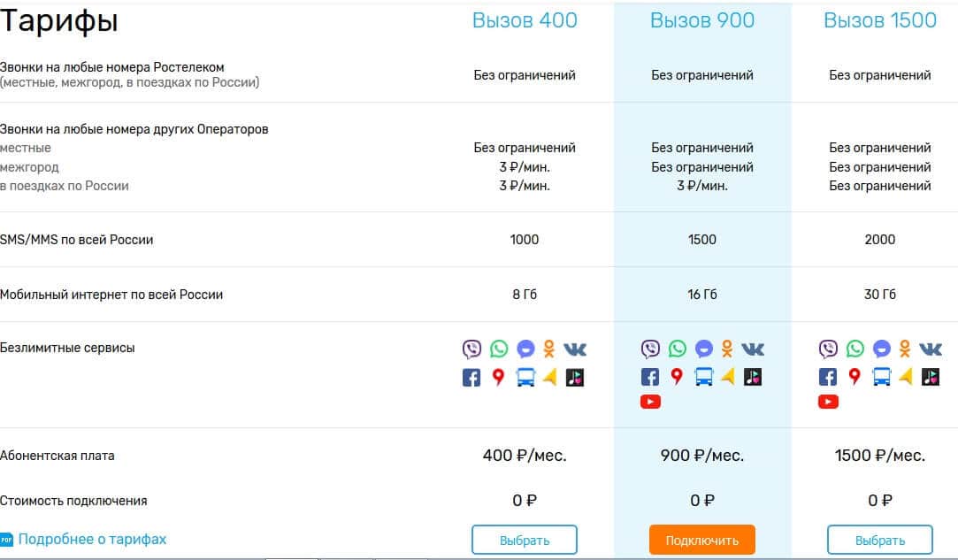Click the Odnoklassniki icon under Вызов 400
Viewport: 958px width, 560px height.
pyautogui.click(x=550, y=349)
